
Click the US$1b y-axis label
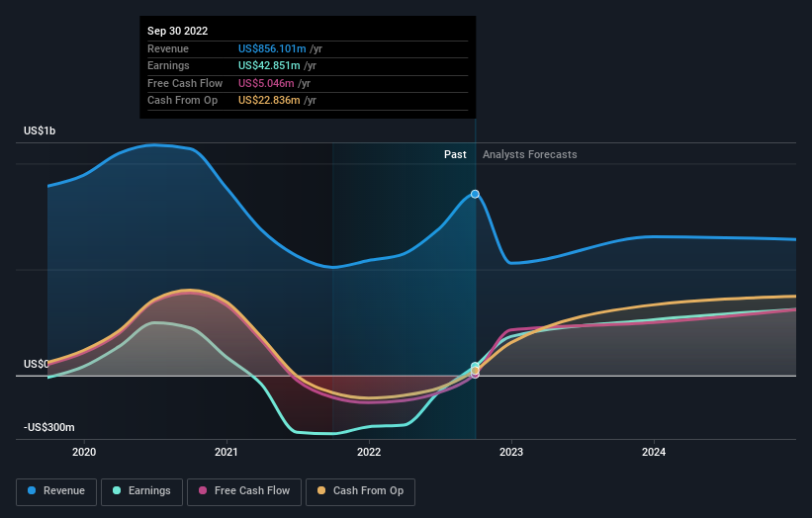(x=40, y=130)
